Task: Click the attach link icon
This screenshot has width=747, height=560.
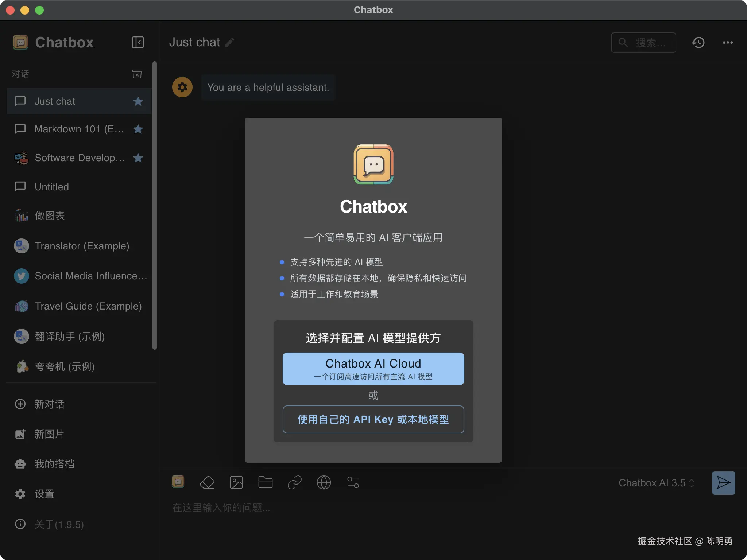Action: pos(294,482)
